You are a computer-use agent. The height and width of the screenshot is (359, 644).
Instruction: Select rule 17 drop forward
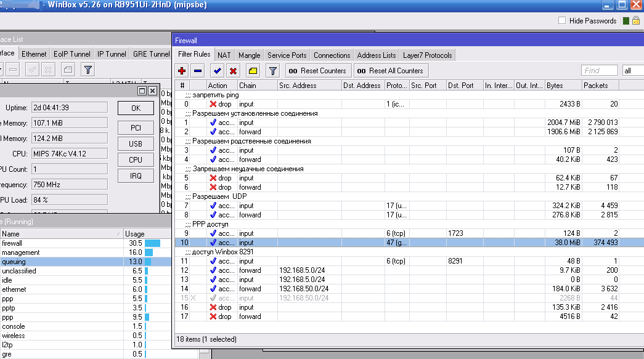tap(409, 317)
